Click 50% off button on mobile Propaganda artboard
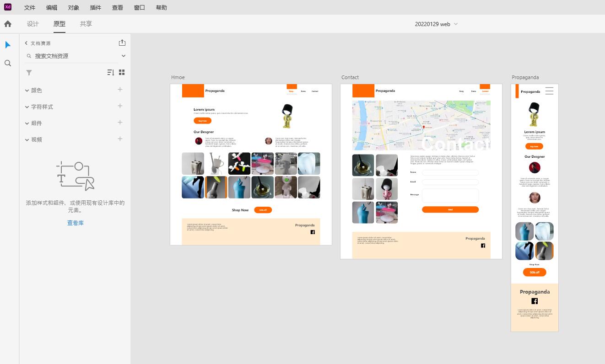This screenshot has height=364, width=605. [535, 272]
